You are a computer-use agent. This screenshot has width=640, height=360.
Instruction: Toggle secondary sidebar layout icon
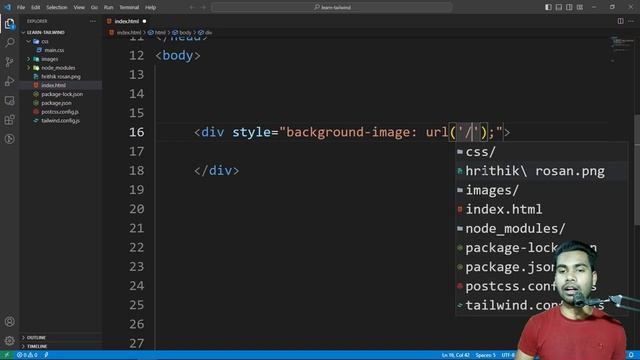pos(569,7)
